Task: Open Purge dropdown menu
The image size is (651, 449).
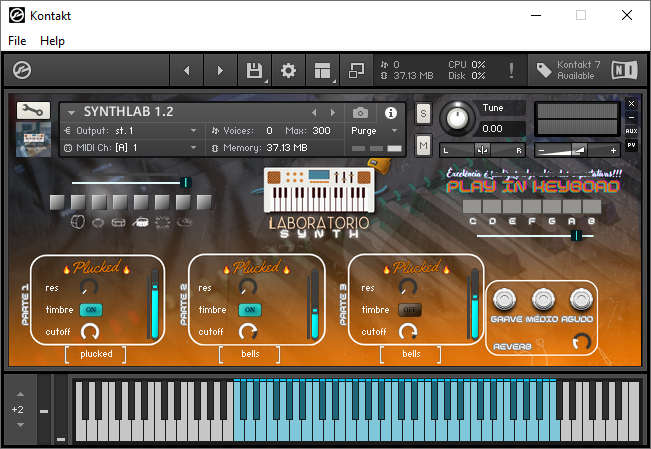Action: 374,131
